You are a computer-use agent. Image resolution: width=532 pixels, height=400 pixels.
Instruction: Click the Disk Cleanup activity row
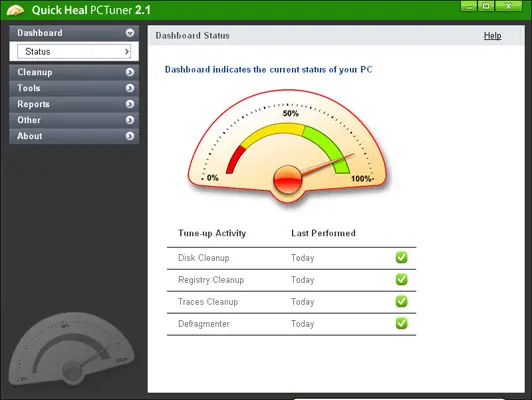coord(291,258)
